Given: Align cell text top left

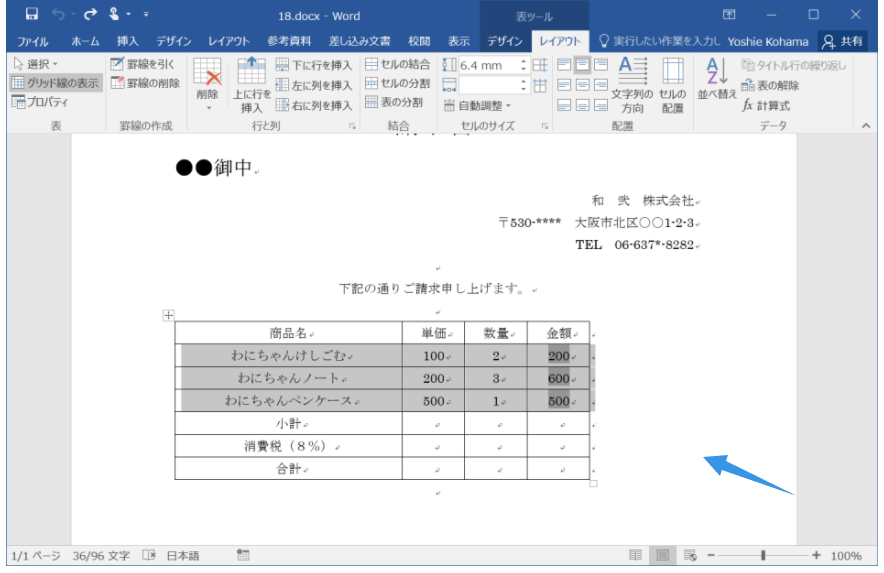Looking at the screenshot, I should pos(564,64).
